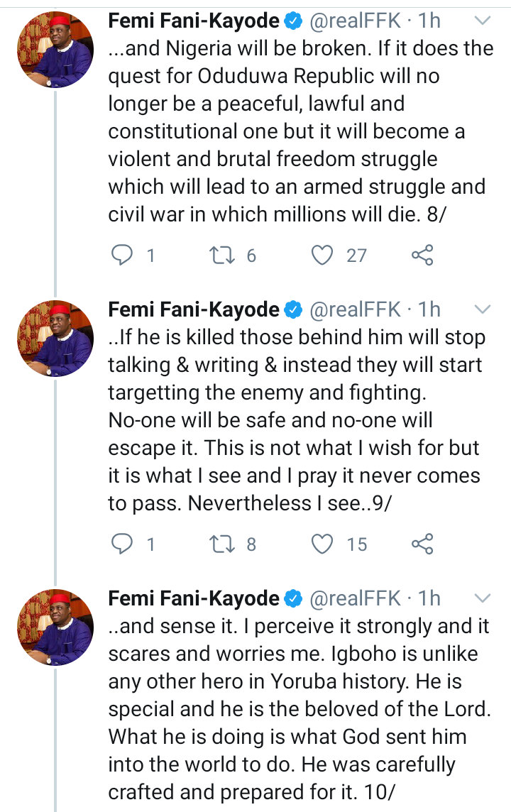Viewport: 511px width, 812px height.
Task: Retweet the tweet with 8 retweets
Action: click(x=221, y=544)
